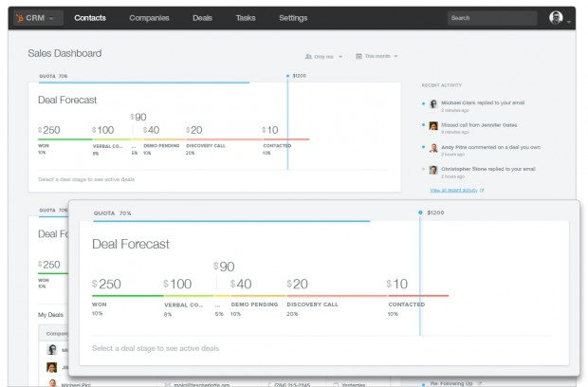Switch to the Deals section

(x=203, y=18)
